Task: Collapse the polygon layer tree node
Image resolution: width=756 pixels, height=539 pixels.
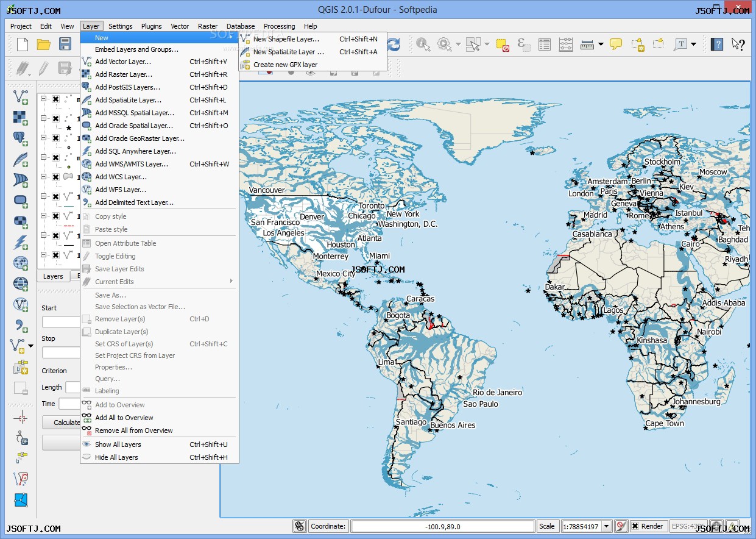Action: [44, 177]
